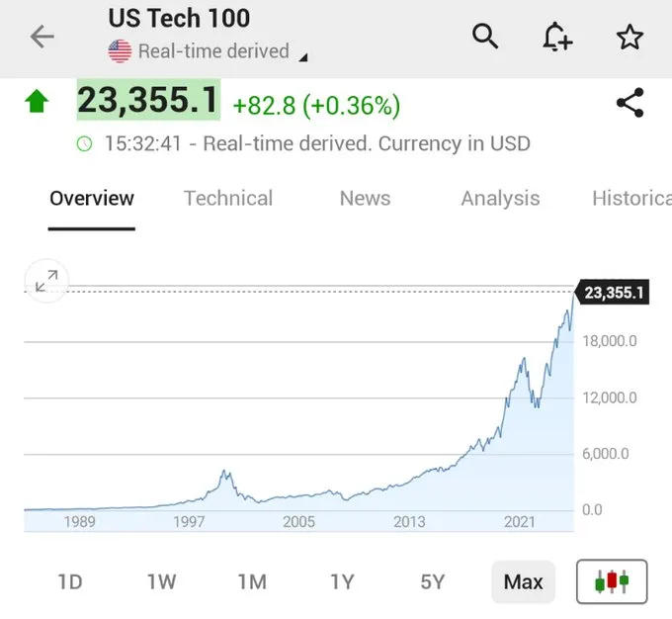Open the News tab
The image size is (672, 619).
point(365,198)
